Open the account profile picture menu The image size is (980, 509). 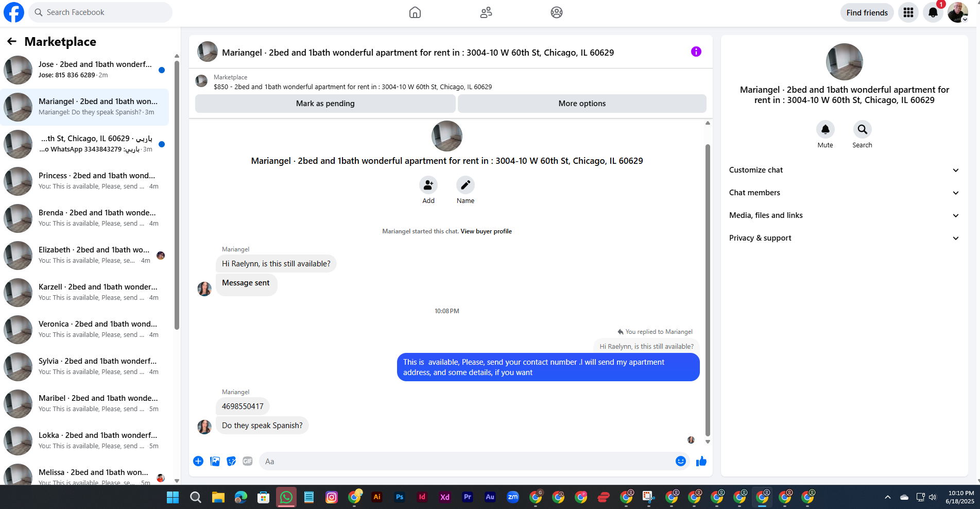[x=958, y=12]
